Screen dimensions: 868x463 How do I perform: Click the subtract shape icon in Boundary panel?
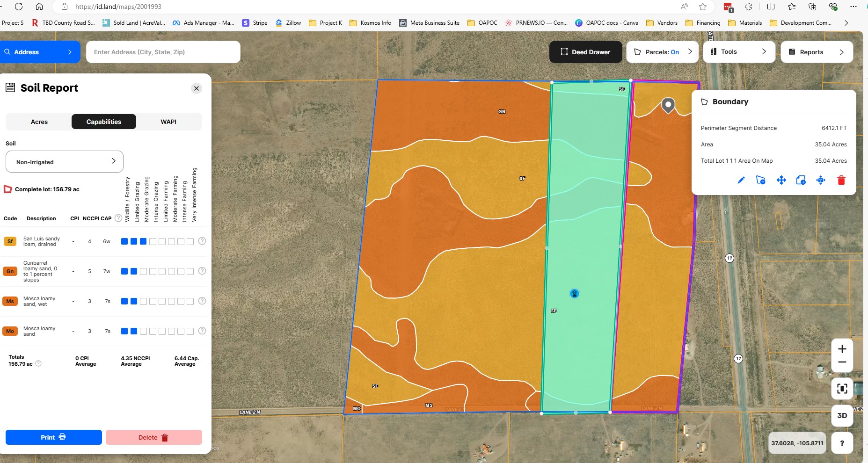761,180
